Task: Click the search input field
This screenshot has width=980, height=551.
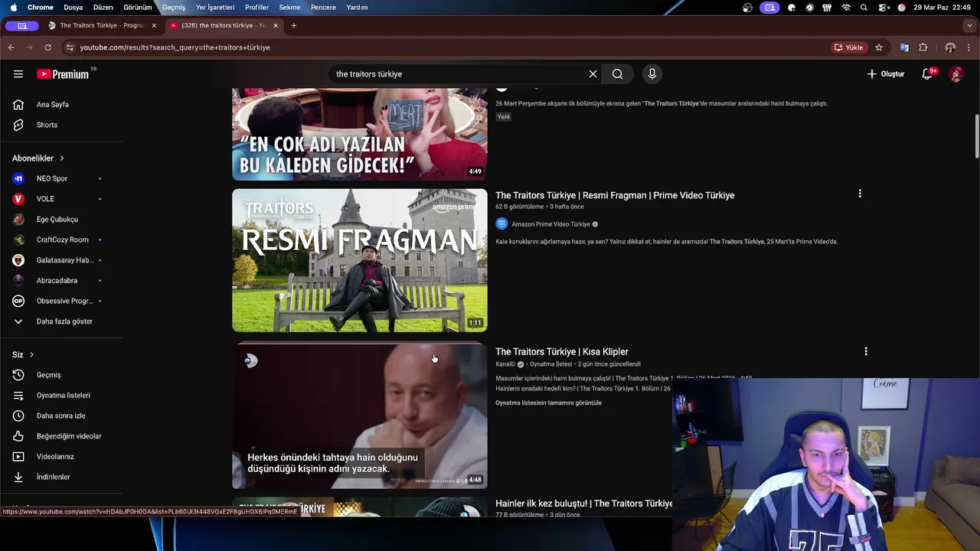Action: pos(459,74)
